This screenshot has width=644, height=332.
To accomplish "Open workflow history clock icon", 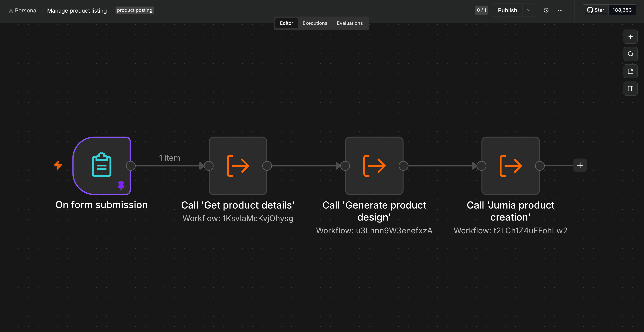I will click(x=546, y=10).
